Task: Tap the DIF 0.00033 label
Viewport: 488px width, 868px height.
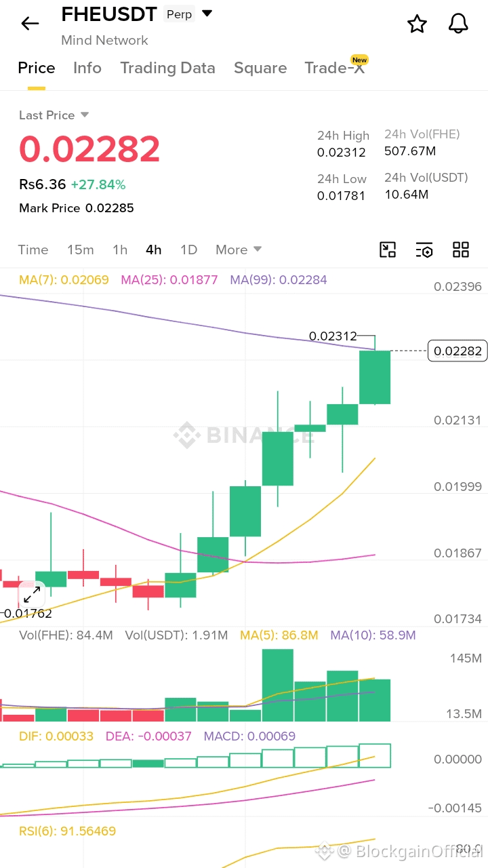Action: tap(56, 736)
